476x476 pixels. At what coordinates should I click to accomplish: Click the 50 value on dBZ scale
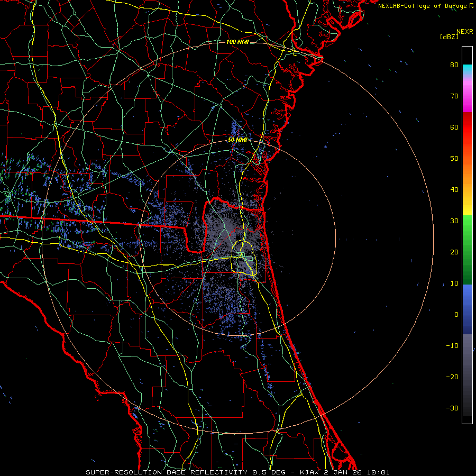point(454,159)
